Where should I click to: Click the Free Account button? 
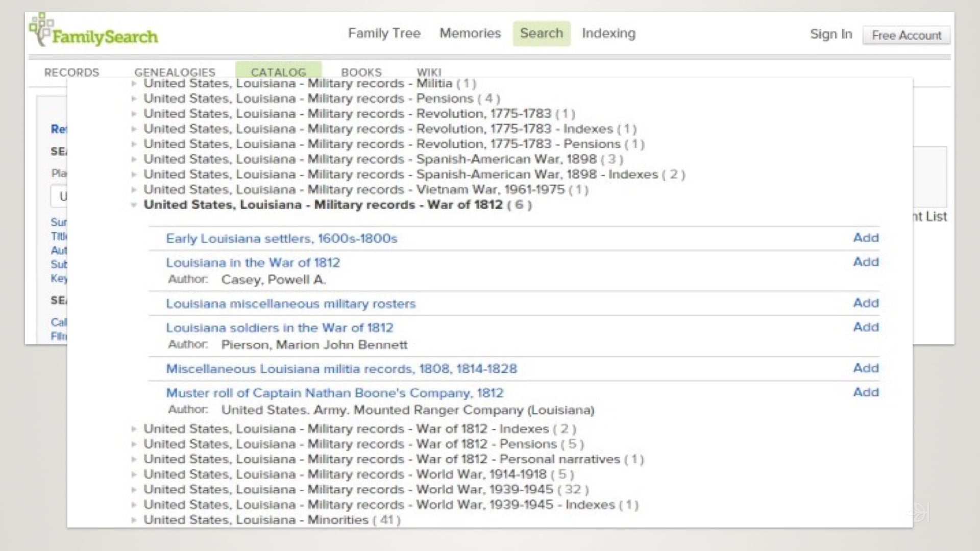[x=906, y=35]
